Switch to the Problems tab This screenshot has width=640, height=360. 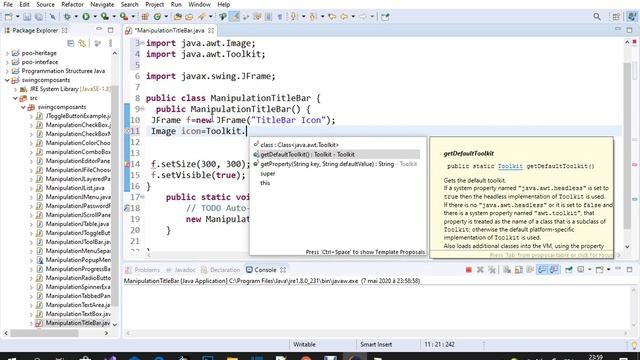pos(142,270)
